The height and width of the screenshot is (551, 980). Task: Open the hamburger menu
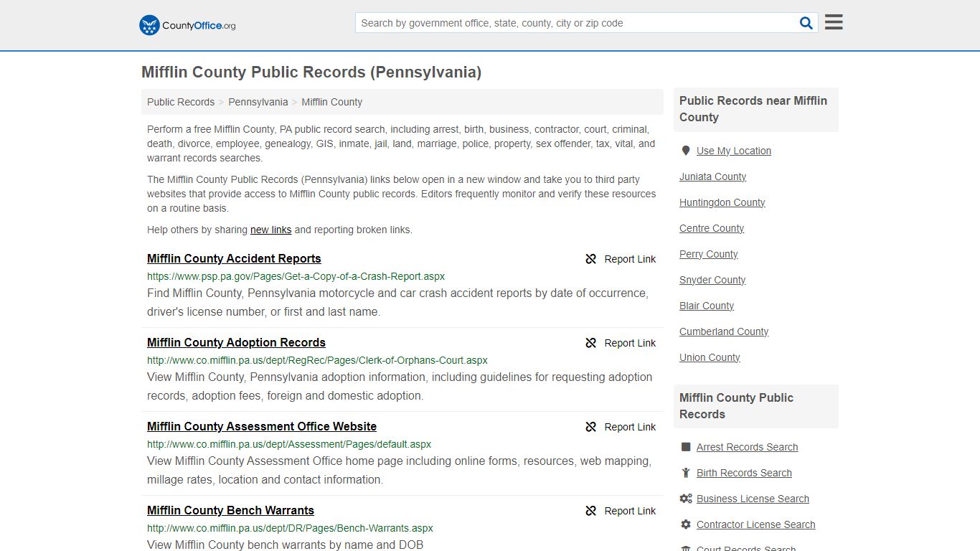tap(834, 22)
